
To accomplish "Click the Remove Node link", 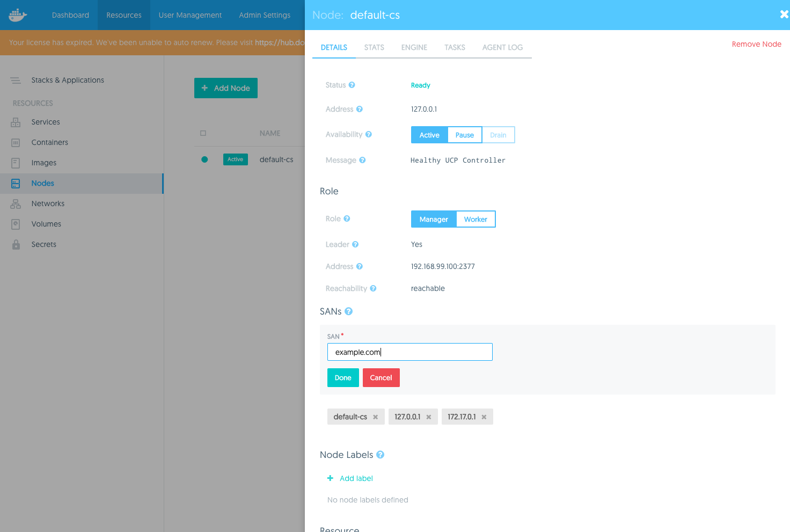I will (x=756, y=44).
